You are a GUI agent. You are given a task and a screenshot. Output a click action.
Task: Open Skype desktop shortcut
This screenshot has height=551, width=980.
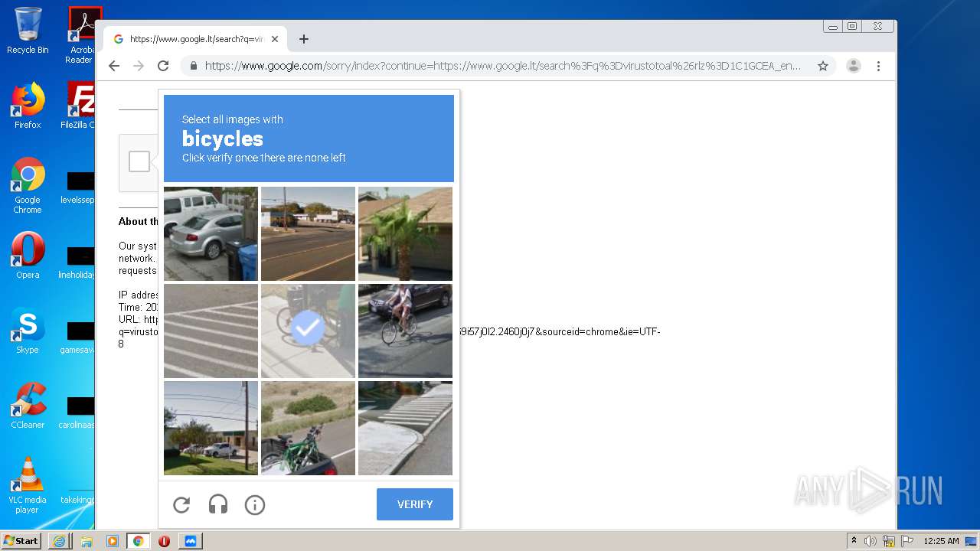[28, 330]
